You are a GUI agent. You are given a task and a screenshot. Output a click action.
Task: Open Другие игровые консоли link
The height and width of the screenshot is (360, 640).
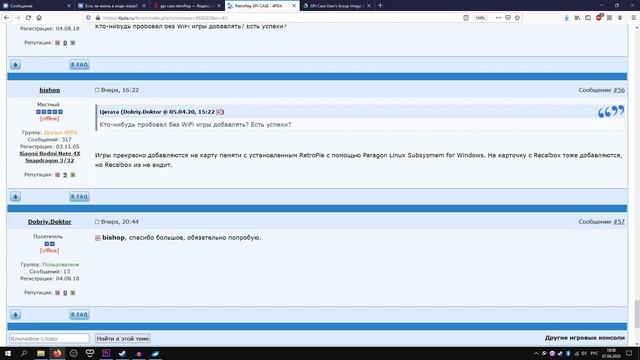tap(584, 338)
